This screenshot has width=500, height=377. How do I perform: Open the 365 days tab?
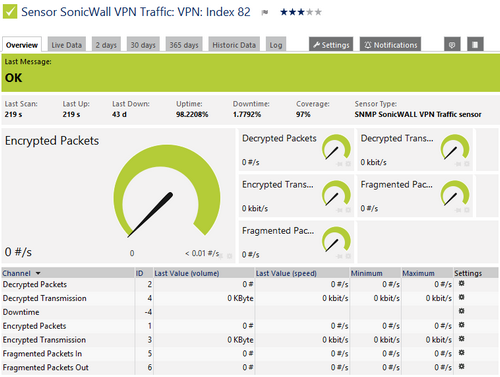coord(184,45)
